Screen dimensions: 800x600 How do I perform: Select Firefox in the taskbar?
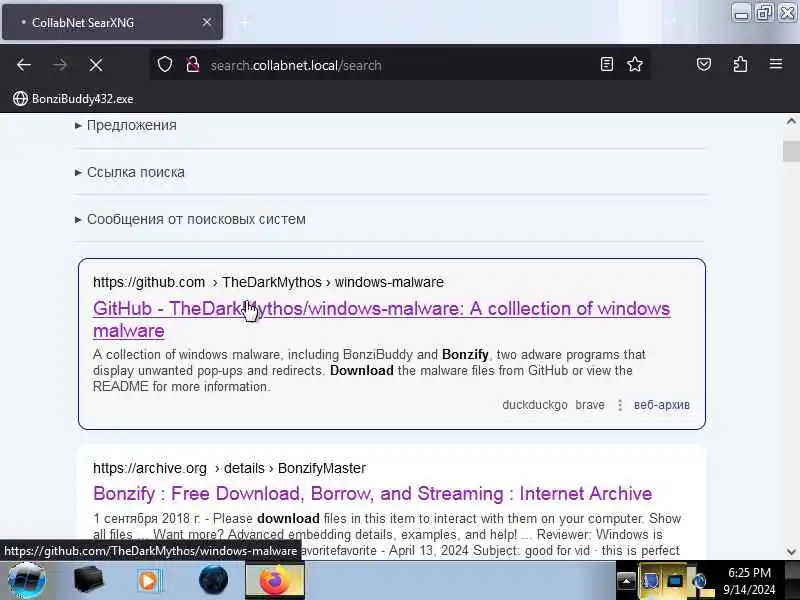pos(275,581)
